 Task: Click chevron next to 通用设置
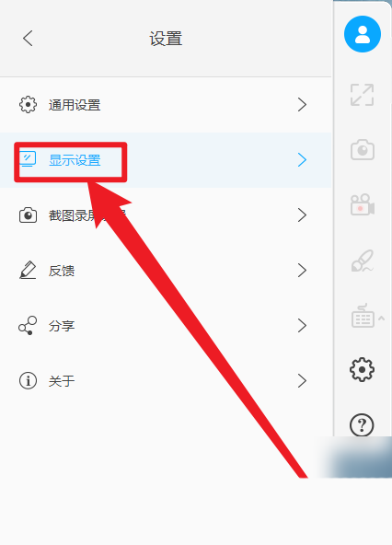click(303, 105)
